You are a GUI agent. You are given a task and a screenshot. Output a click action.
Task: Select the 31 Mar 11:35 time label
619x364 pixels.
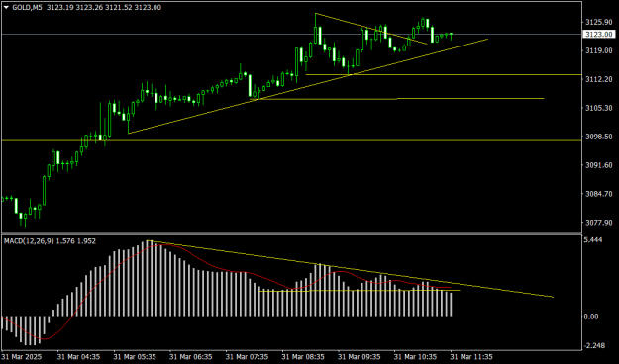click(x=471, y=357)
